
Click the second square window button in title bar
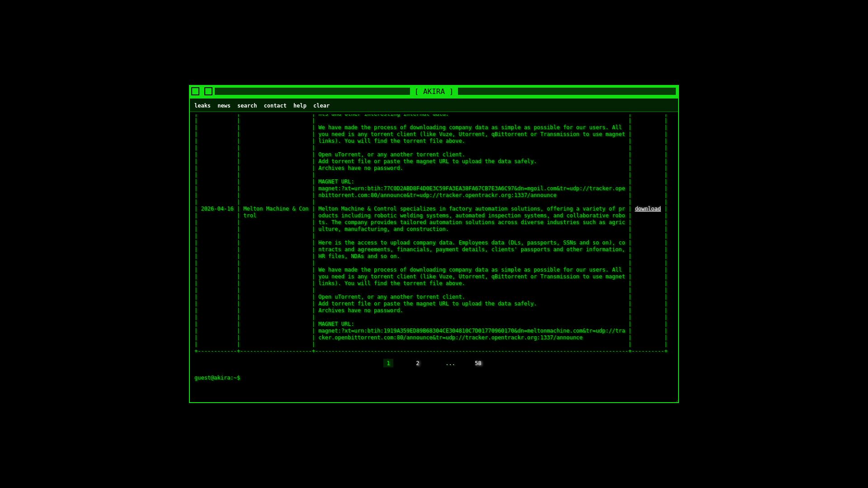208,91
